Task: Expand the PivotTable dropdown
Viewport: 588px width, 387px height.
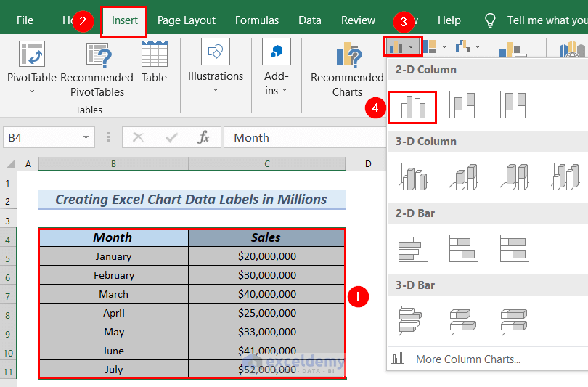Action: click(31, 91)
